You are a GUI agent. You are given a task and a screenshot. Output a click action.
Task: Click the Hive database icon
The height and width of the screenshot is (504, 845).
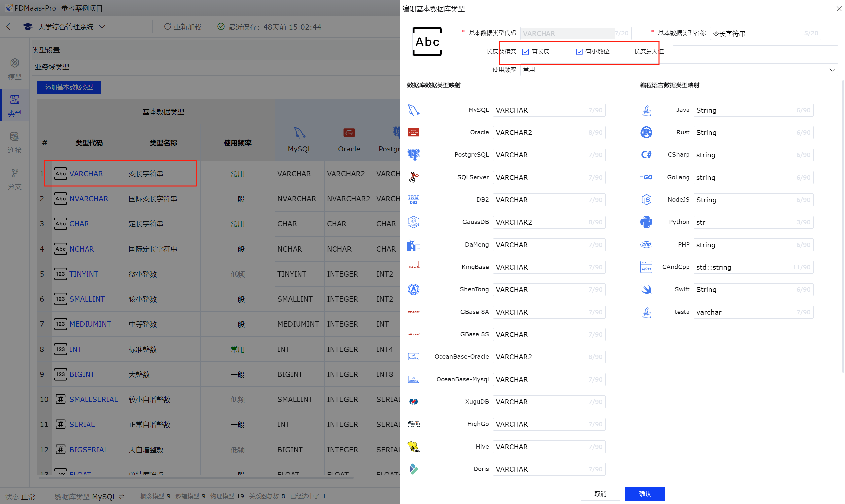pyautogui.click(x=413, y=447)
